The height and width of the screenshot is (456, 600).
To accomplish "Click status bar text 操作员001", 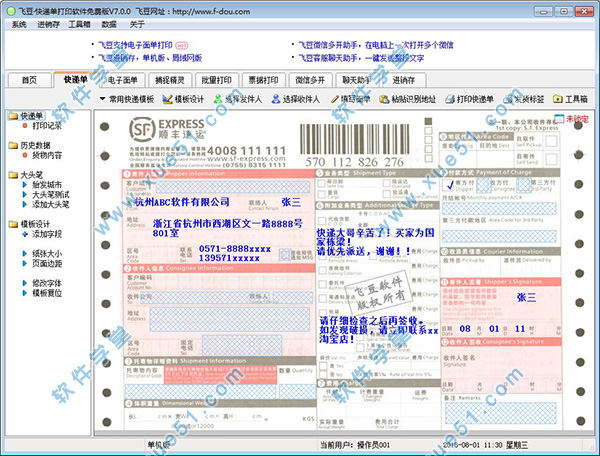I will [373, 445].
